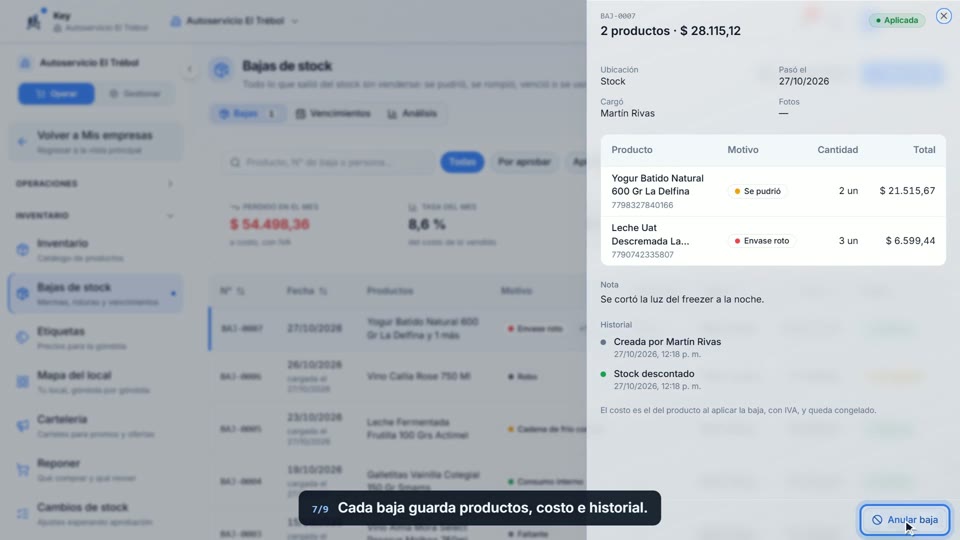Select the Por aprobar filter chip
This screenshot has width=960, height=540.
tap(524, 162)
